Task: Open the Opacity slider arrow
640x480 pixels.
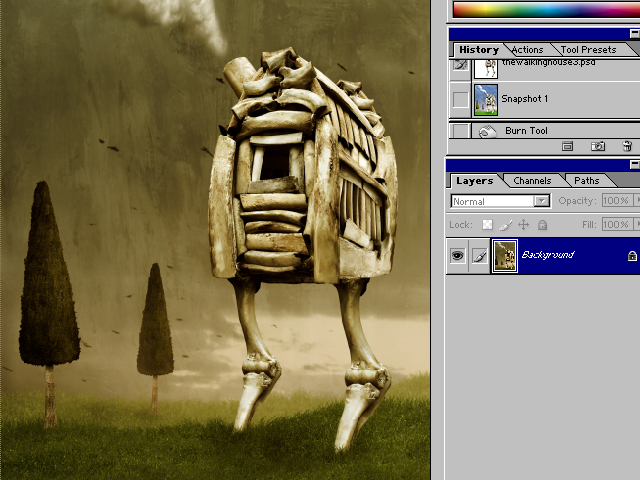Action: 636,201
